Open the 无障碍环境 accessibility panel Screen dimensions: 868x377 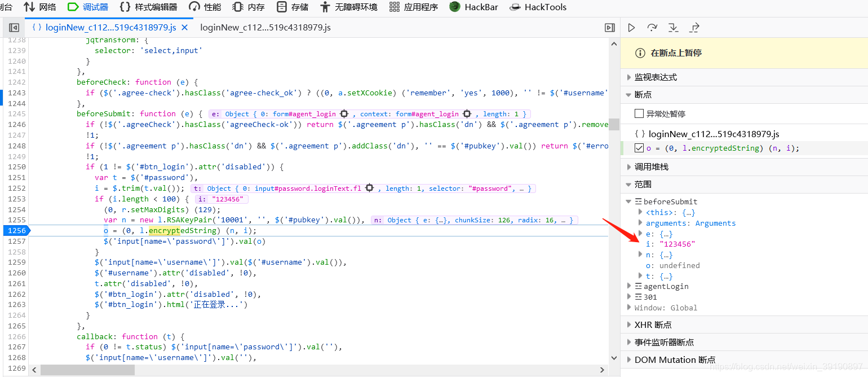pyautogui.click(x=348, y=7)
